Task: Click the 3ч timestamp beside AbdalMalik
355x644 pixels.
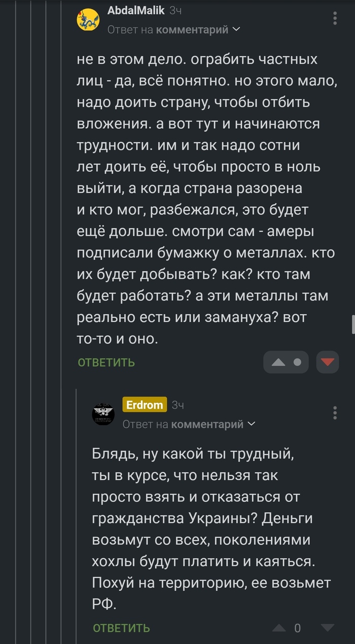Action: [175, 10]
